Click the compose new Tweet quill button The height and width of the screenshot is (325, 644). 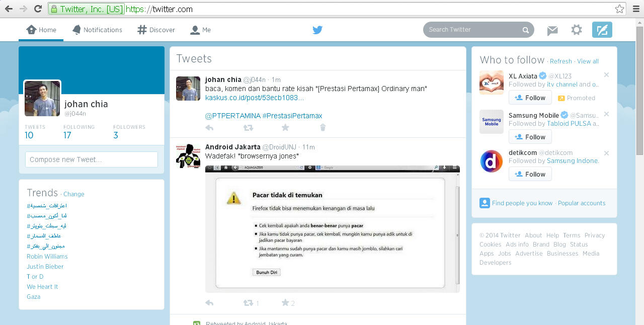(x=602, y=30)
